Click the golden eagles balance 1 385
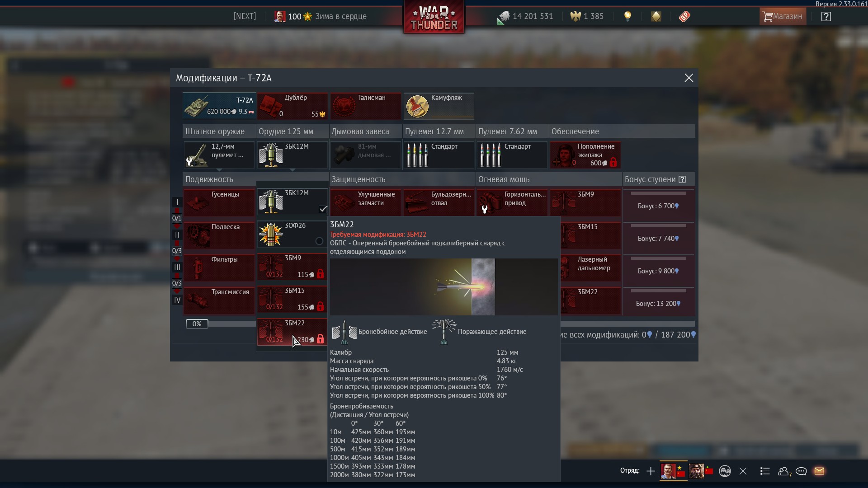 (x=587, y=17)
